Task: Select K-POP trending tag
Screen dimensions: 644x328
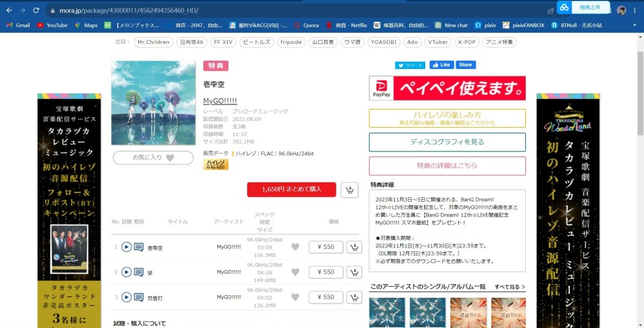Action: coord(467,43)
